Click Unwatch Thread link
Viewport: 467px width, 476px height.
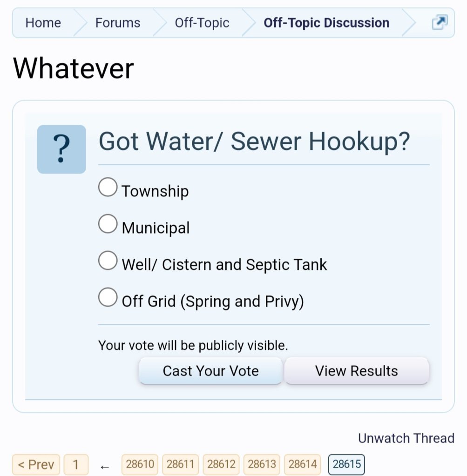[406, 438]
